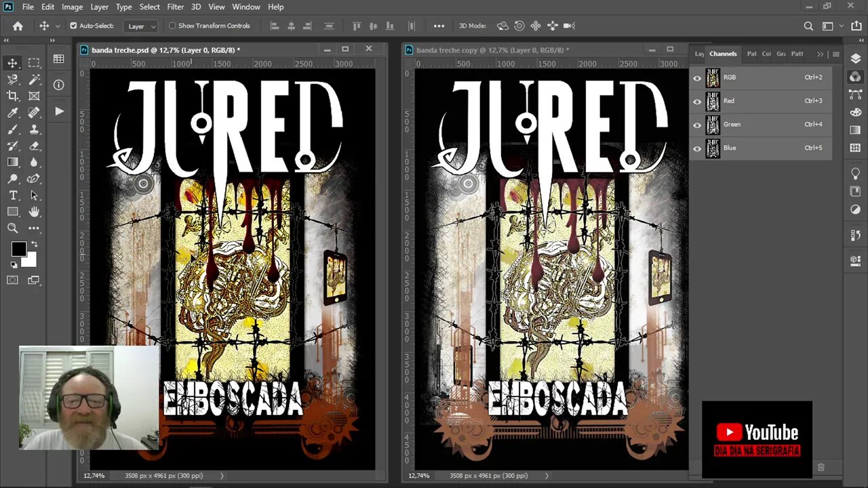
Task: Click zoom percentage field in banda treche.psd
Action: coord(94,476)
